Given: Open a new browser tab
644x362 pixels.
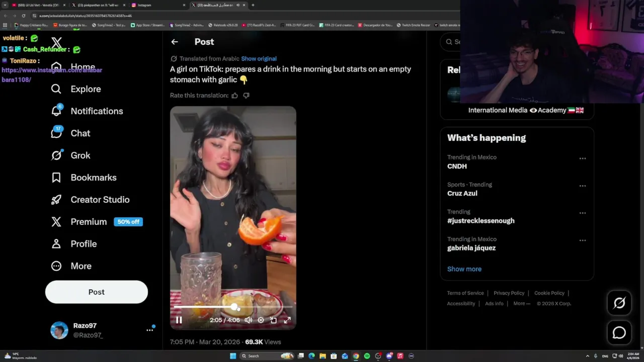Looking at the screenshot, I should tap(253, 5).
